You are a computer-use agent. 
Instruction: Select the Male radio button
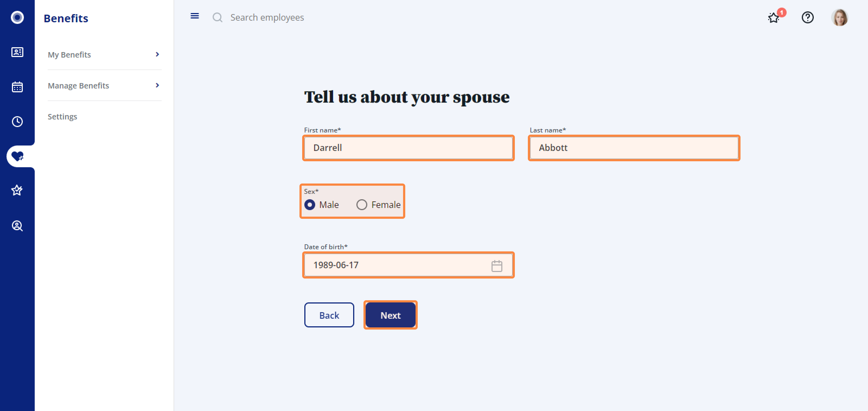click(x=310, y=205)
